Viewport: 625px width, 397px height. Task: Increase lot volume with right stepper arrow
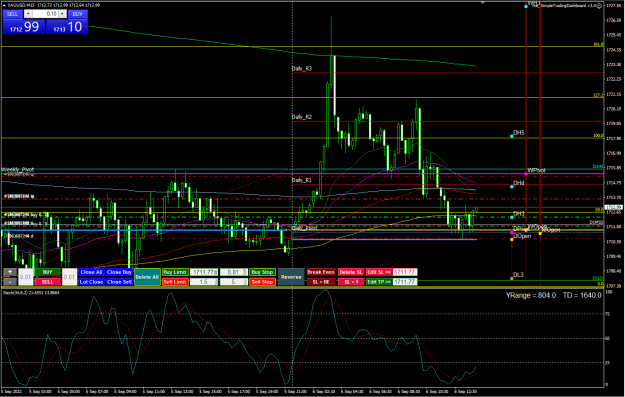pos(62,14)
